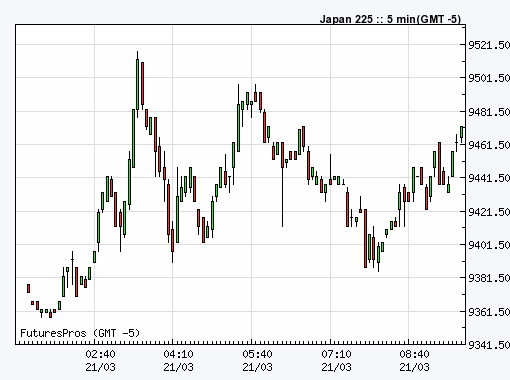
Task: Click the 9441.50 price axis label
Action: point(489,178)
